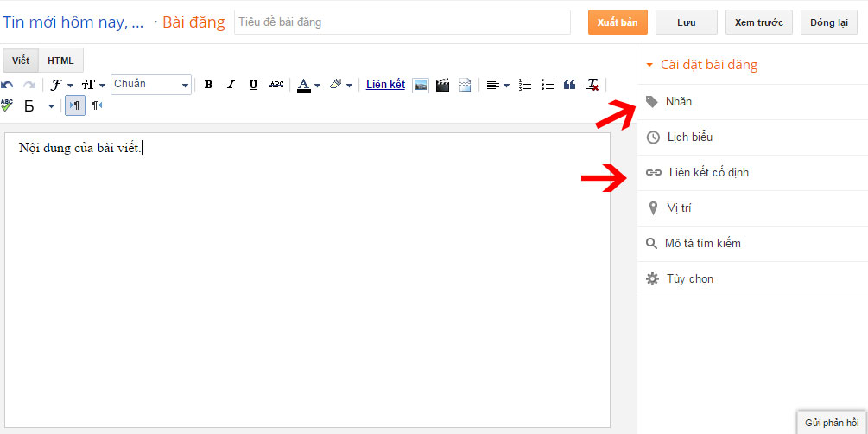The image size is (868, 434).
Task: Click the Xuất bản publish button
Action: pos(618,22)
